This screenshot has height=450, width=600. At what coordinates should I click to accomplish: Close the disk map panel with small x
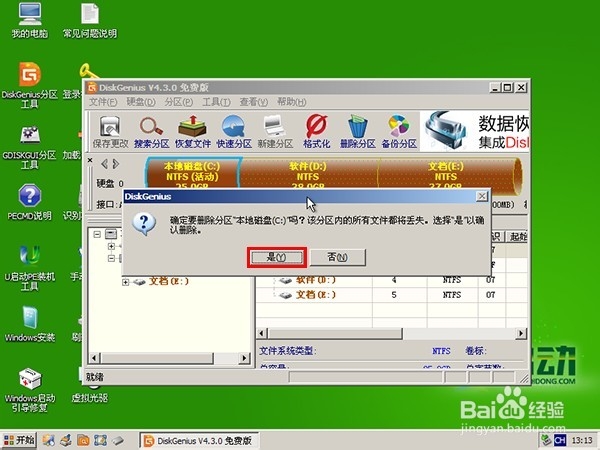pyautogui.click(x=90, y=160)
